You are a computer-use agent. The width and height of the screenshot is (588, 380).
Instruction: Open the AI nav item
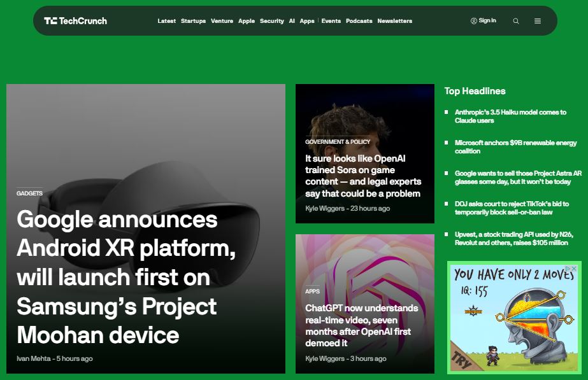(x=292, y=21)
